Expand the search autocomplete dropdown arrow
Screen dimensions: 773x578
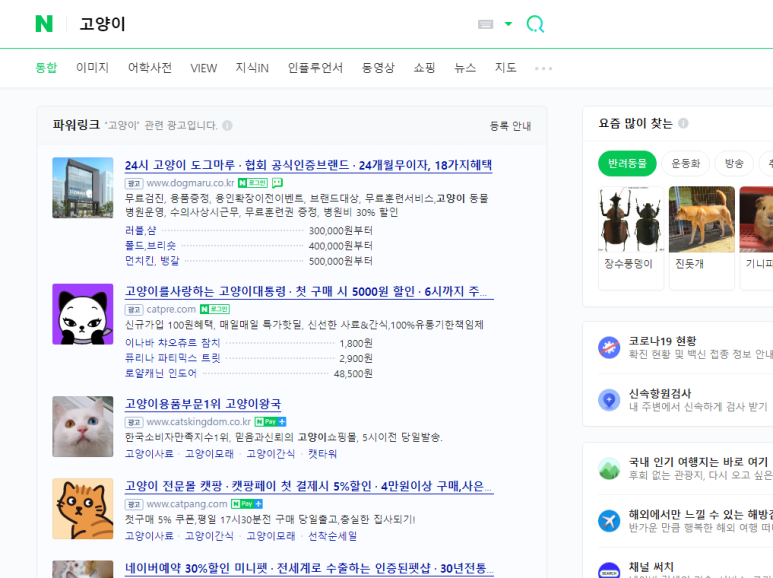click(x=508, y=24)
